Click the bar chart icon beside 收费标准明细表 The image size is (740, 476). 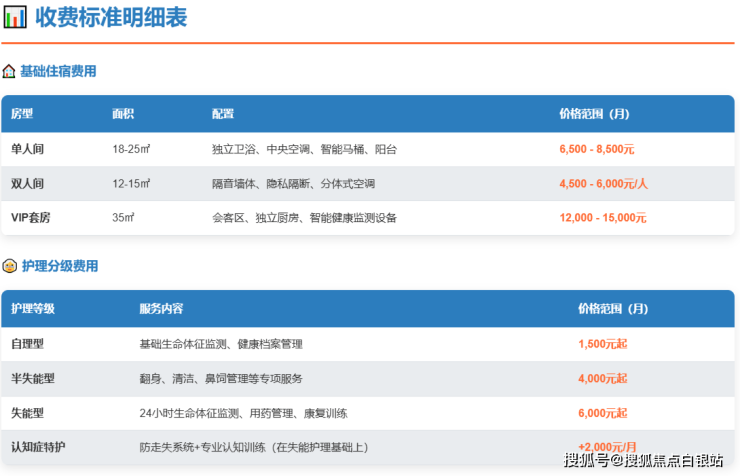[15, 17]
